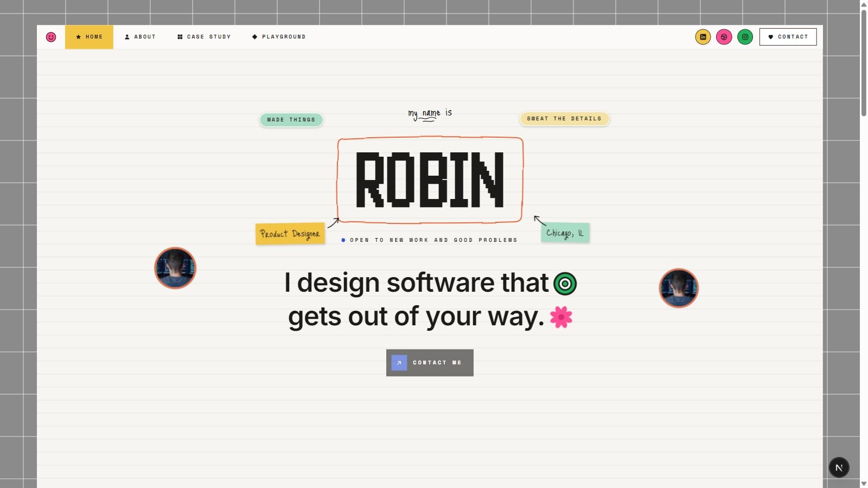This screenshot has height=488, width=868.
Task: Click the 'Made Things' green pill tag
Action: pos(291,120)
